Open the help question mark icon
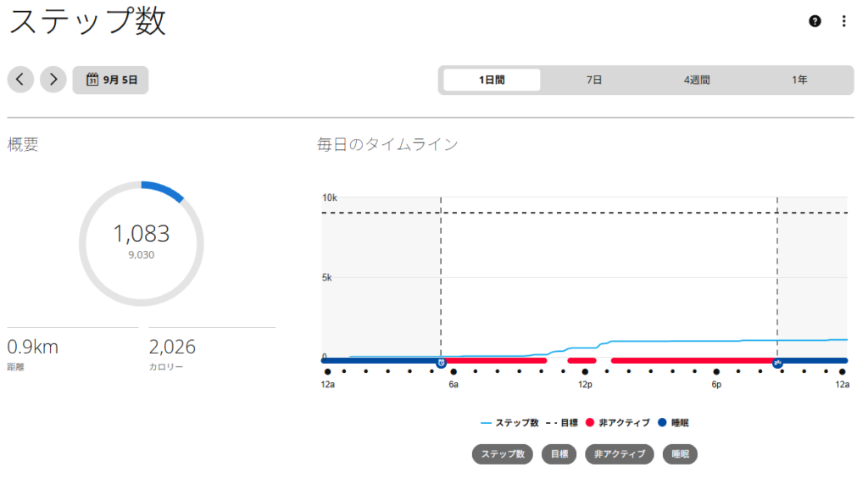Screen dimensions: 868x484 pyautogui.click(x=815, y=21)
